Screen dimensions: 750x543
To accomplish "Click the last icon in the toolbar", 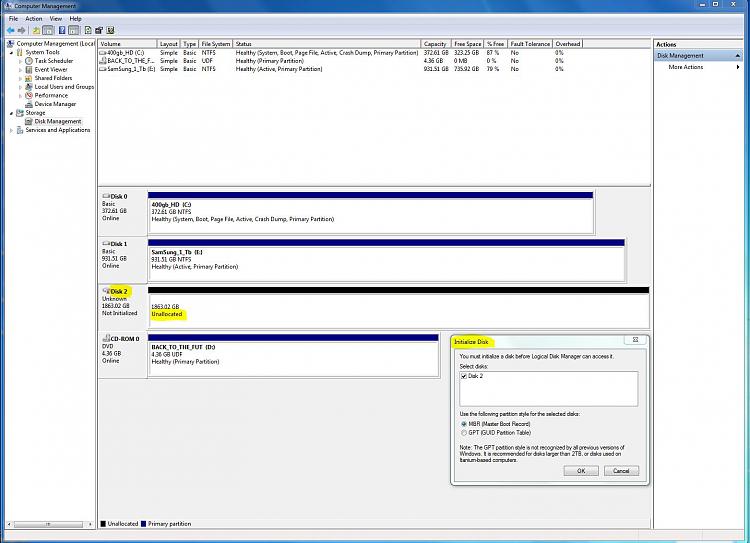I will 110,30.
